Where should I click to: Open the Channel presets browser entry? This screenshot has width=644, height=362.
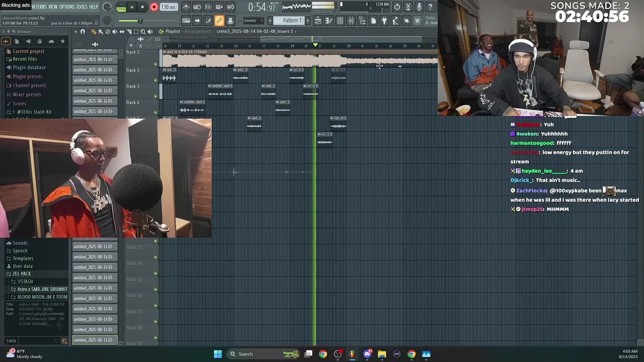click(29, 85)
